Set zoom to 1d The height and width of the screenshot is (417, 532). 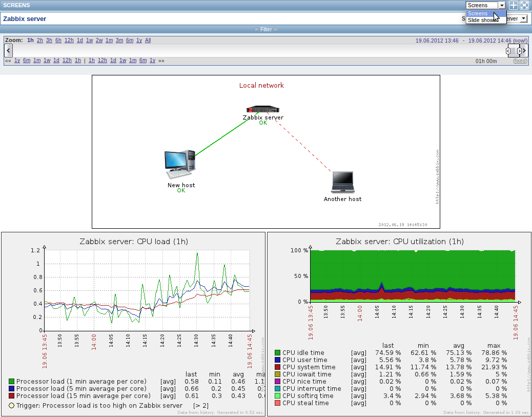(x=80, y=40)
